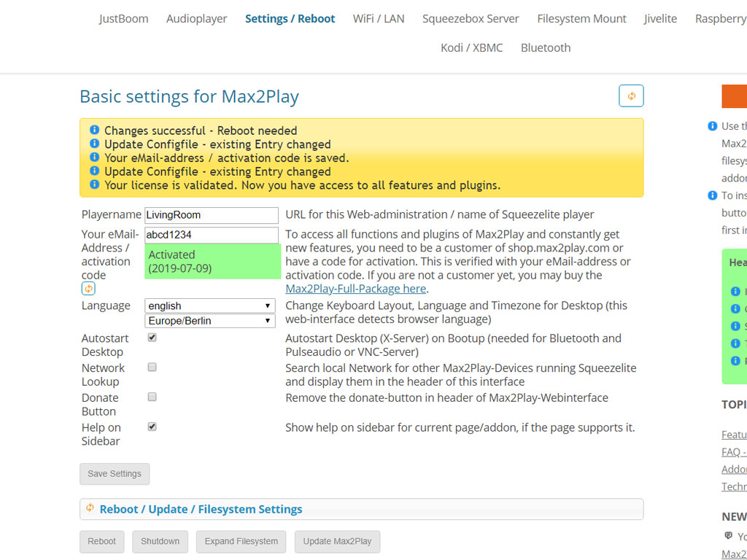Viewport: 747px width, 560px height.
Task: Click info icon beside 'Changes successful' message
Action: tap(94, 130)
